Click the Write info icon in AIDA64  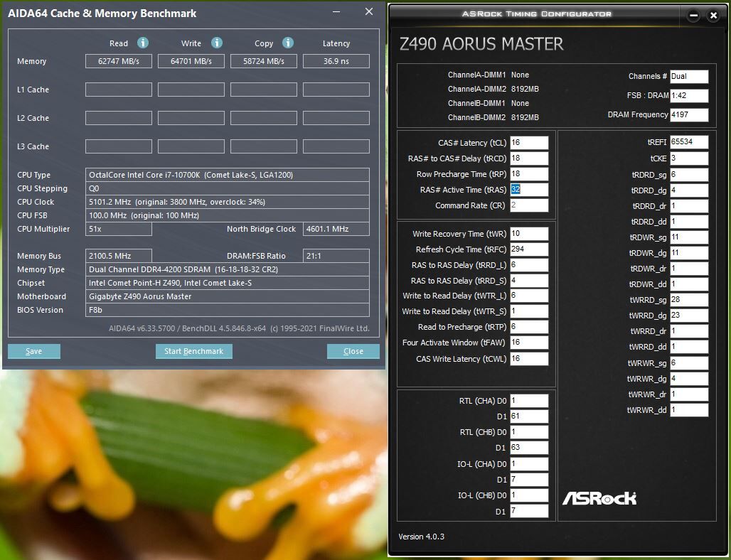217,43
